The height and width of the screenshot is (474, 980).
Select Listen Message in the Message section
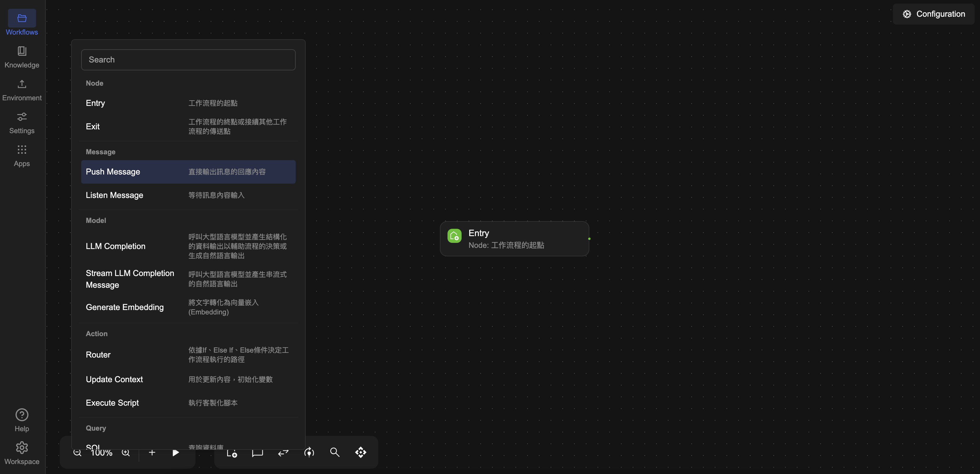(x=114, y=195)
